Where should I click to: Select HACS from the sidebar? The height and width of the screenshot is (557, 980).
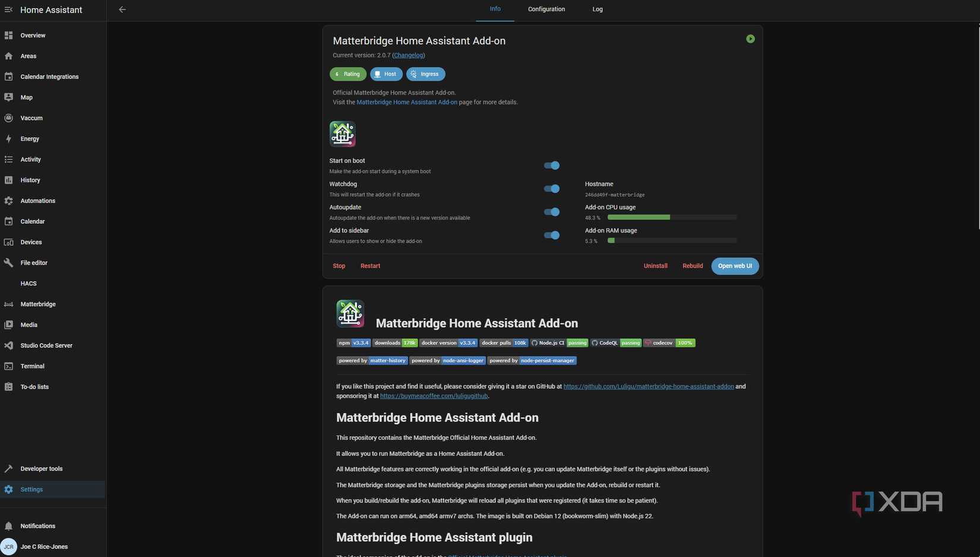click(x=28, y=284)
